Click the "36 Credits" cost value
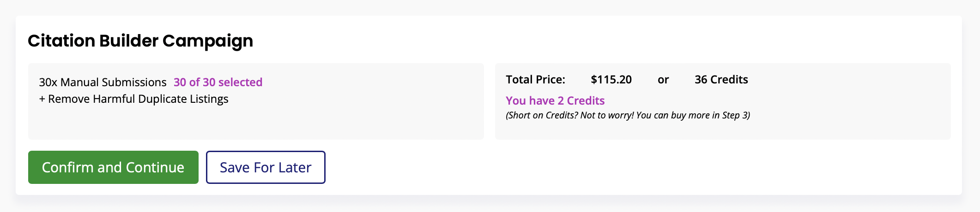The height and width of the screenshot is (212, 980). [721, 80]
